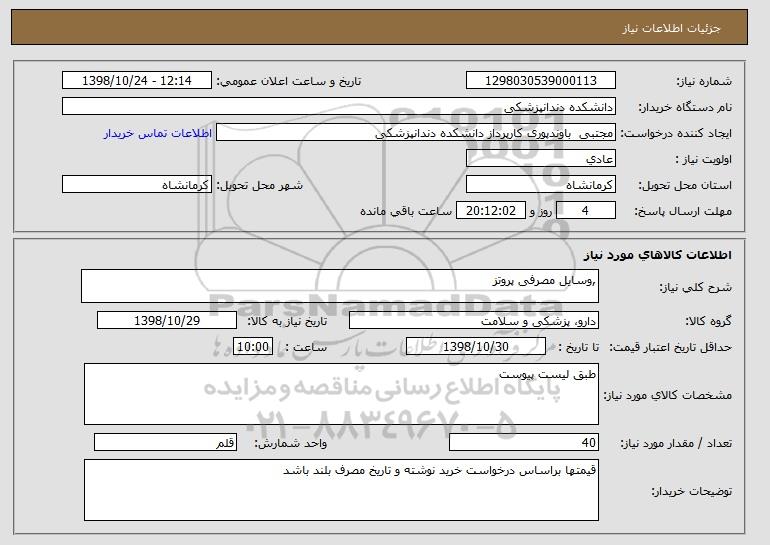Click the label استان محل تحویل

pos(685,185)
